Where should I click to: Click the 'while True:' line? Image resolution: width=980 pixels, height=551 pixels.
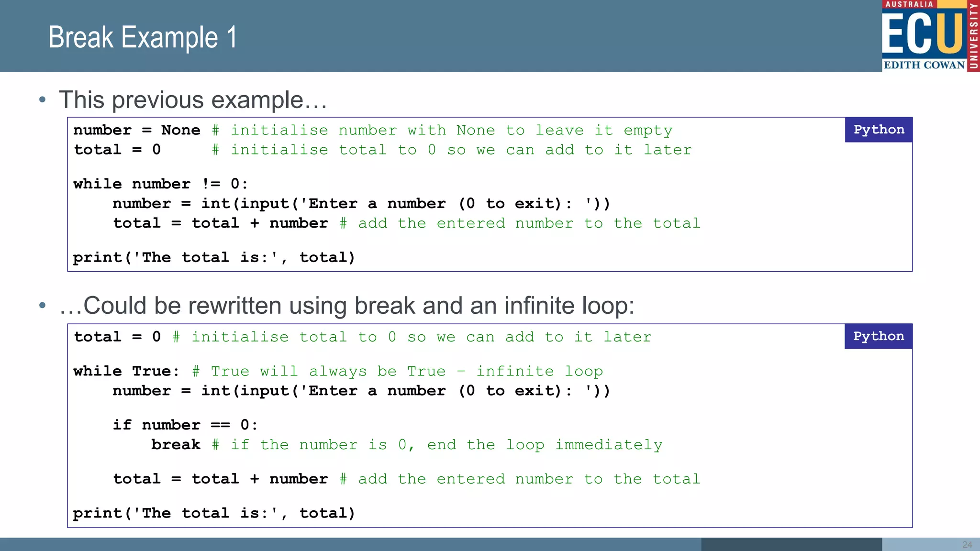[338, 371]
